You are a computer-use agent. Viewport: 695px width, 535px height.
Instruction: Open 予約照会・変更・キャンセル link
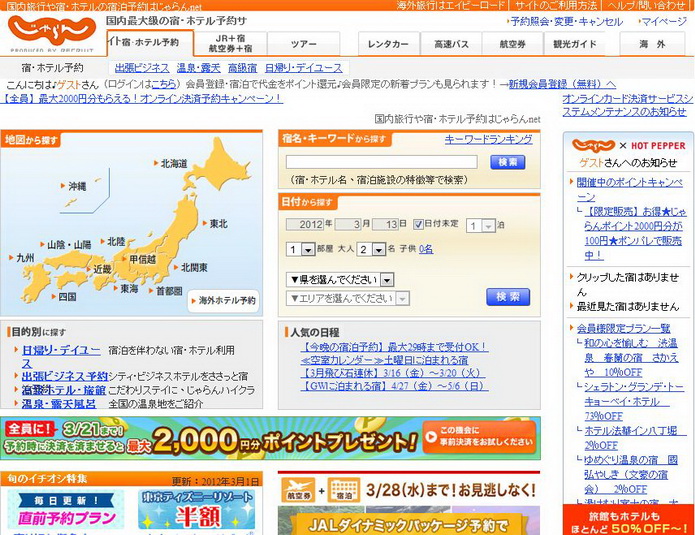tap(566, 21)
